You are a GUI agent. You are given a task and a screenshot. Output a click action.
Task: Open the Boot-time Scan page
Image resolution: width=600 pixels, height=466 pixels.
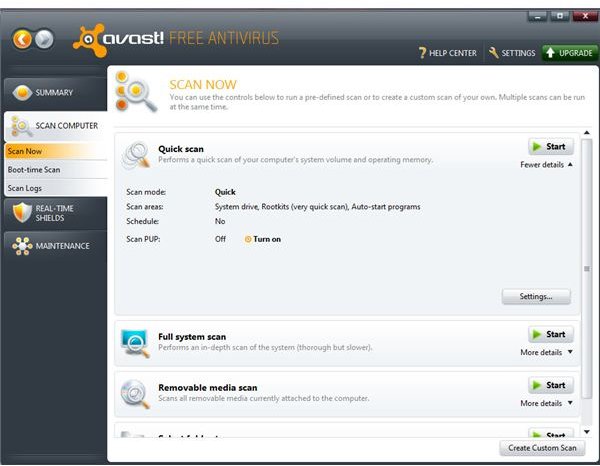point(56,169)
